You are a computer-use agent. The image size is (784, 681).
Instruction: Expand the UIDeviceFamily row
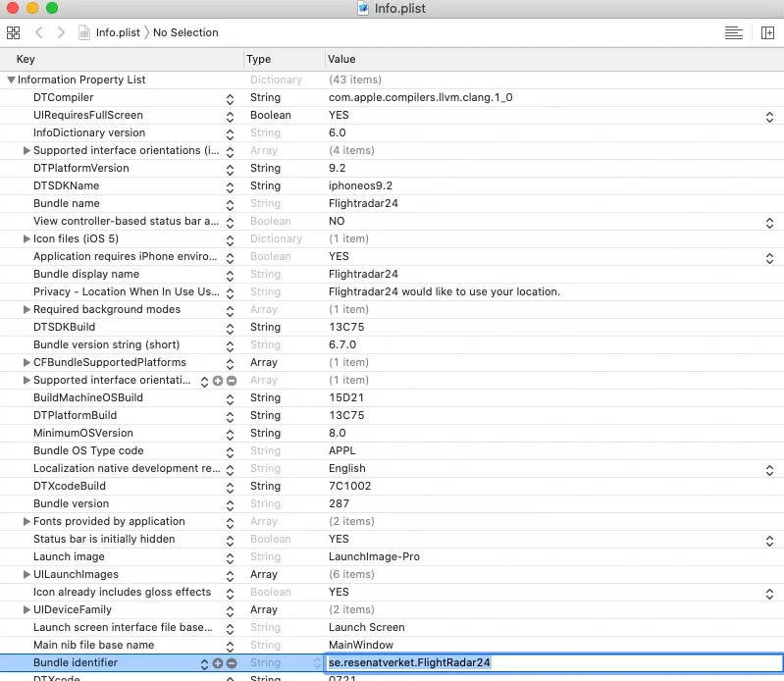click(x=27, y=610)
